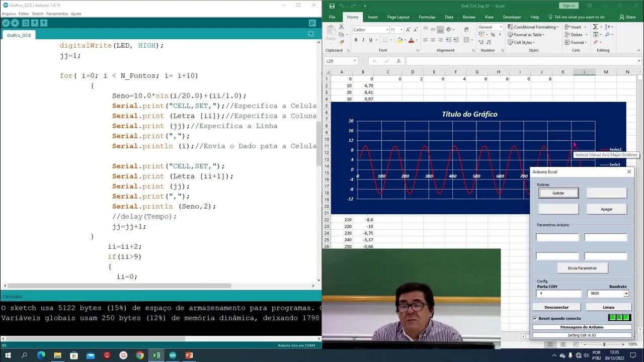Screen dimensions: 644x362
Task: Click the Increase Decimal icon
Action: point(482,43)
